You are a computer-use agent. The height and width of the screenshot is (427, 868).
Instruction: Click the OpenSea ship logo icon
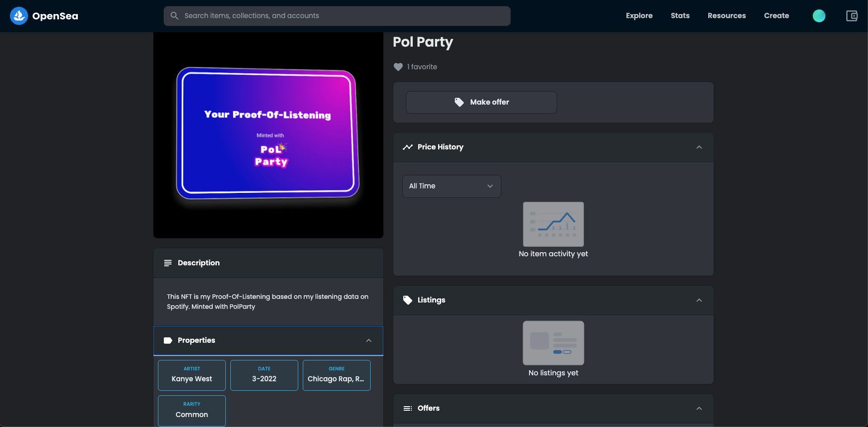click(19, 16)
